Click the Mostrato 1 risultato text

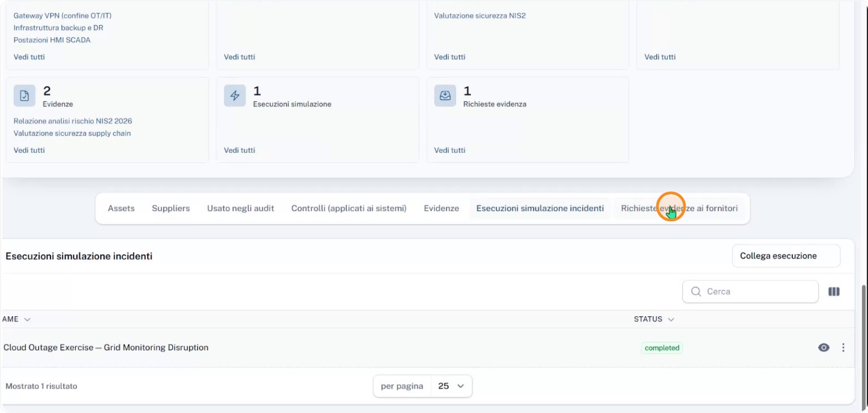pyautogui.click(x=41, y=386)
